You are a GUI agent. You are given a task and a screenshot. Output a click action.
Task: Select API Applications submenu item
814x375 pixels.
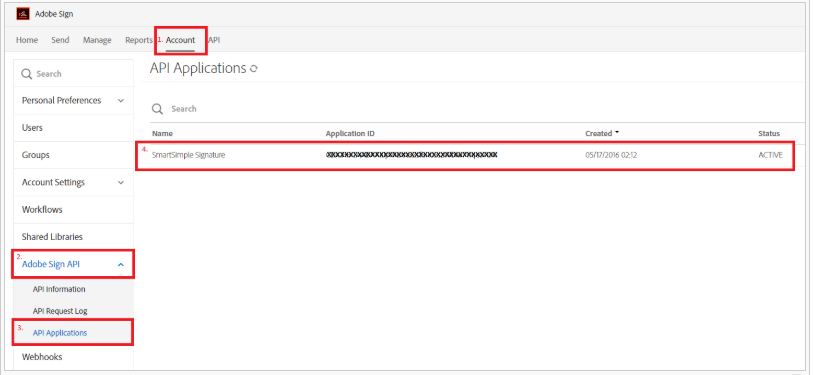[60, 333]
